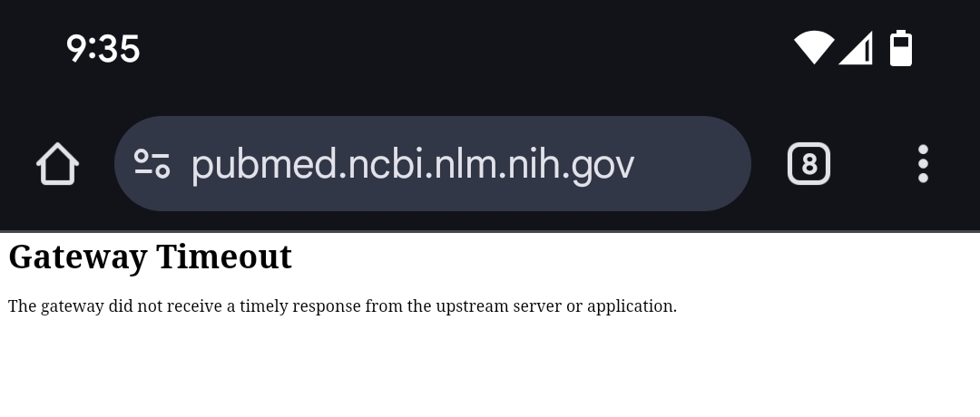Open the three-dot overflow menu
Image resolution: width=980 pixels, height=417 pixels.
(923, 164)
